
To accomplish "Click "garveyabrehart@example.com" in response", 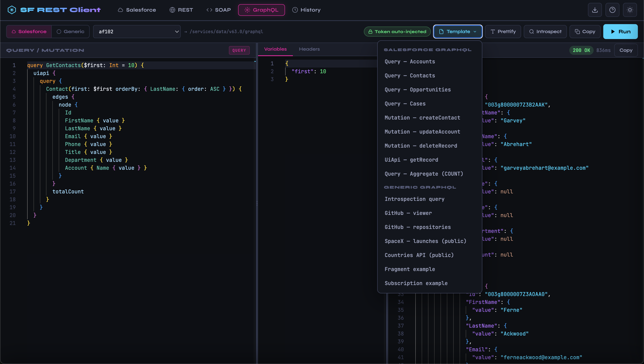I will [x=545, y=168].
